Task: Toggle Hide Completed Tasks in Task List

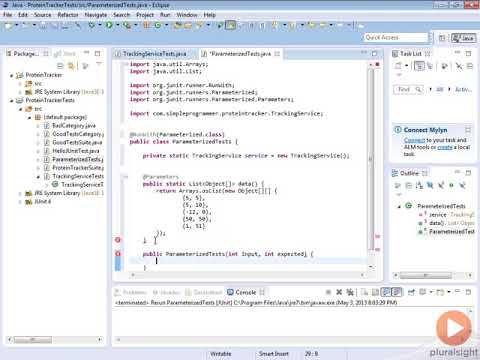Action: pos(459,66)
